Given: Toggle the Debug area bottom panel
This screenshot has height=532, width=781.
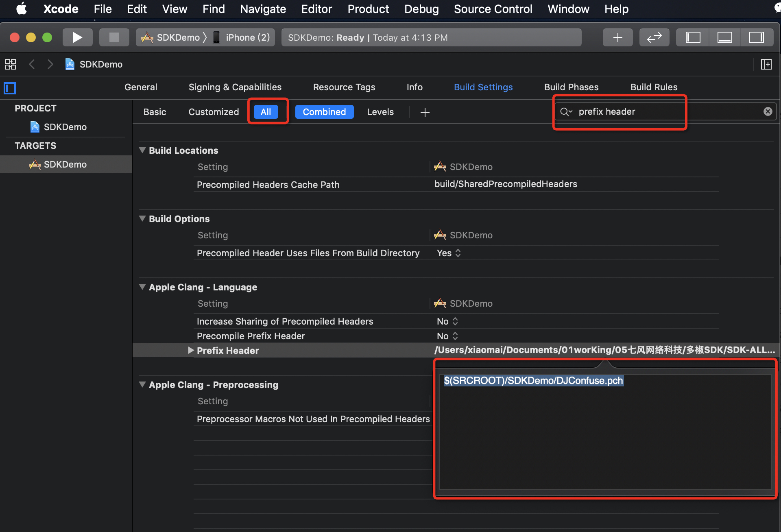Looking at the screenshot, I should click(x=724, y=37).
